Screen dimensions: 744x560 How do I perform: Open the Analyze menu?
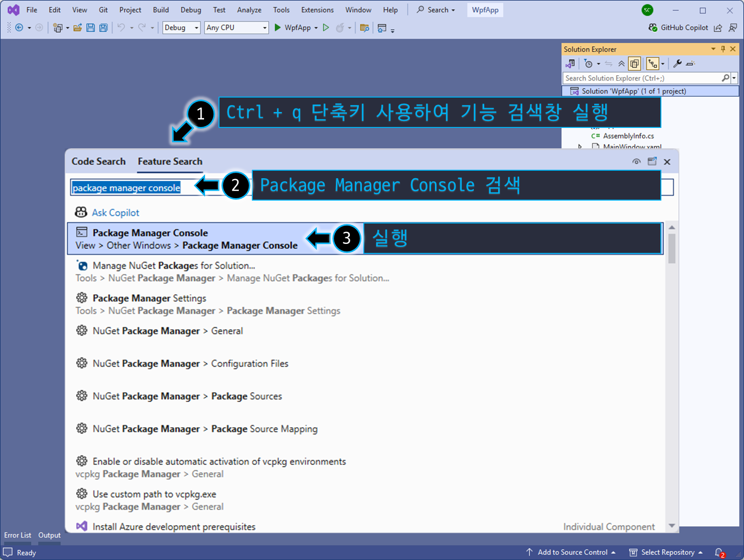(x=249, y=10)
